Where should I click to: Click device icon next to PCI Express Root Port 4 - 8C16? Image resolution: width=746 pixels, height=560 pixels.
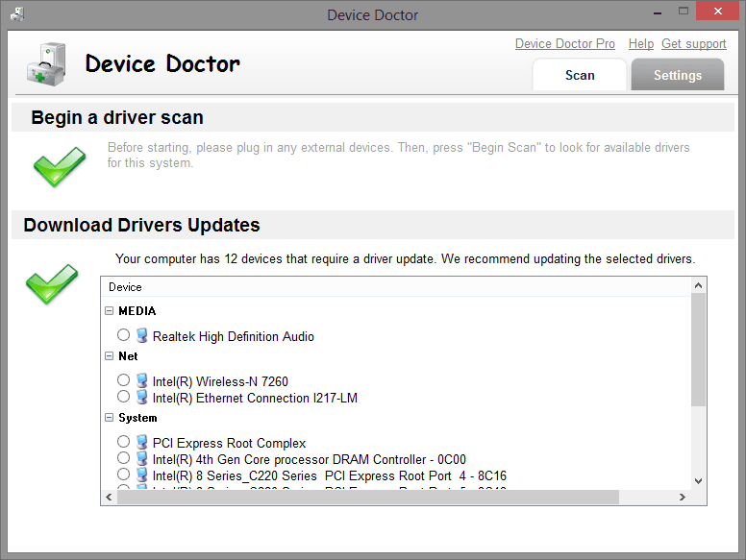(141, 475)
